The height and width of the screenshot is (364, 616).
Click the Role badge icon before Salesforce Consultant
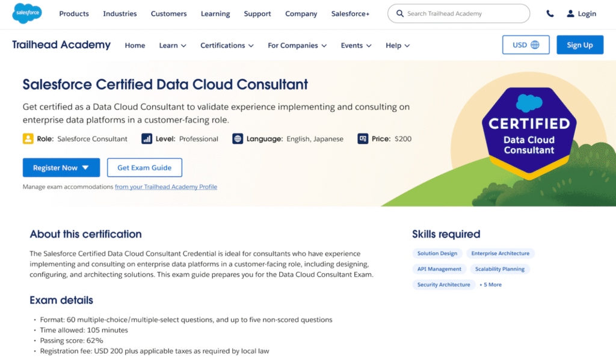[26, 138]
